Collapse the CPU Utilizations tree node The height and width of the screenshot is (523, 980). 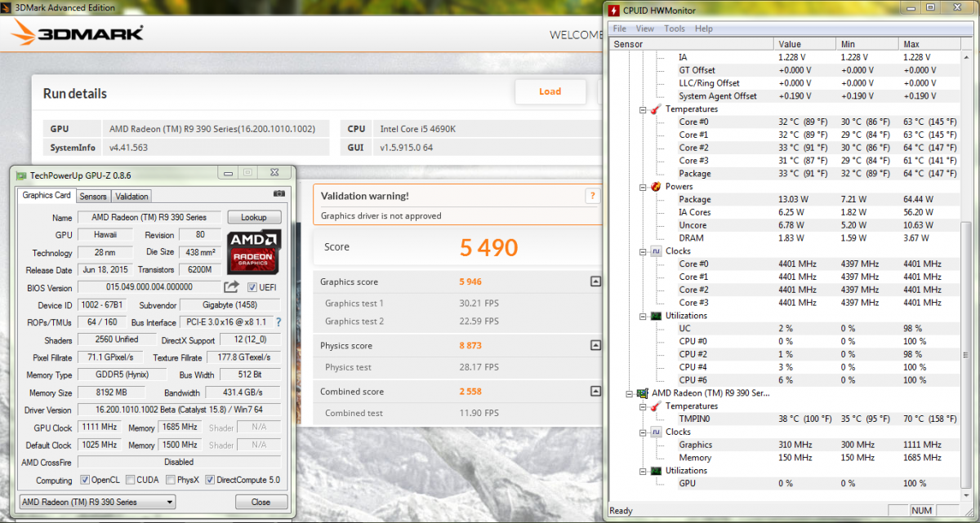coord(644,316)
